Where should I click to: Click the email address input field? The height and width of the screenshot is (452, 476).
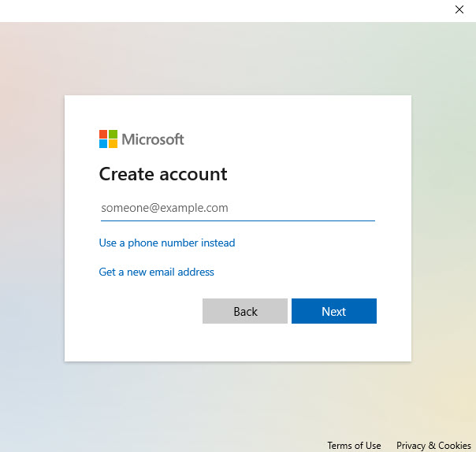point(238,208)
